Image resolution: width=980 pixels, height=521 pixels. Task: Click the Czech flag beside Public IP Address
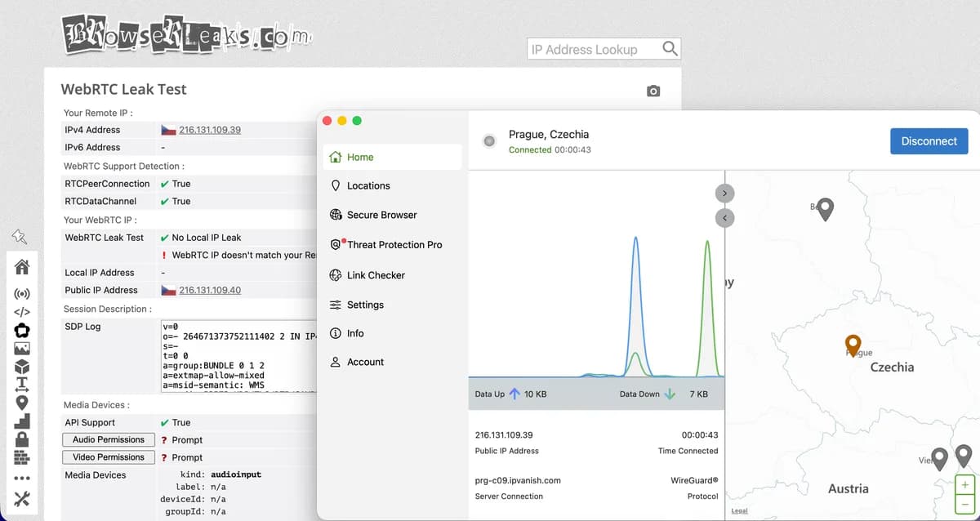(x=168, y=290)
